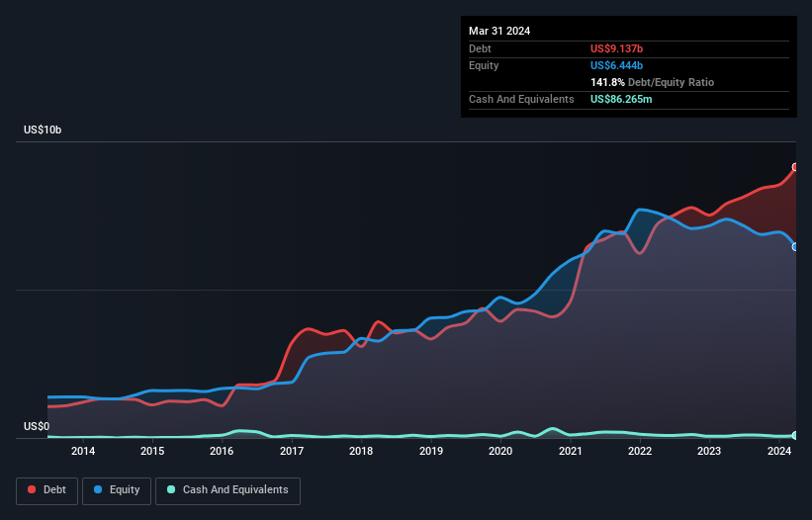Select the 2018 x-axis label
This screenshot has width=812, height=520.
point(361,451)
